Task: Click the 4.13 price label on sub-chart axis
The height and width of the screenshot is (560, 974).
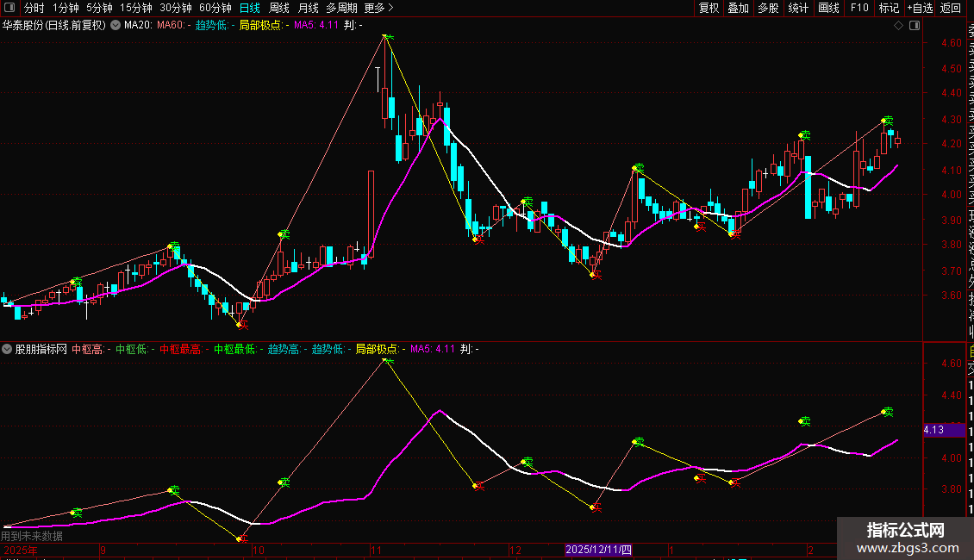Action: pos(933,429)
